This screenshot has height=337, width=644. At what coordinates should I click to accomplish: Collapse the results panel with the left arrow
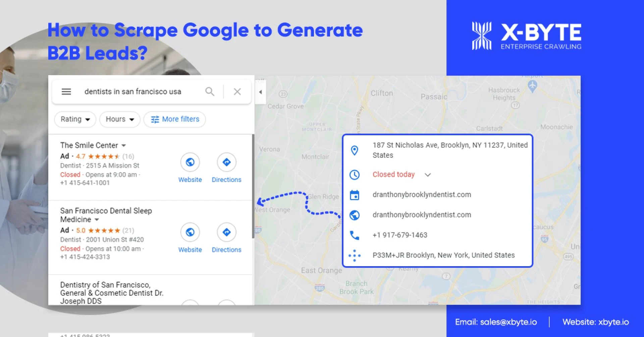[x=260, y=92]
